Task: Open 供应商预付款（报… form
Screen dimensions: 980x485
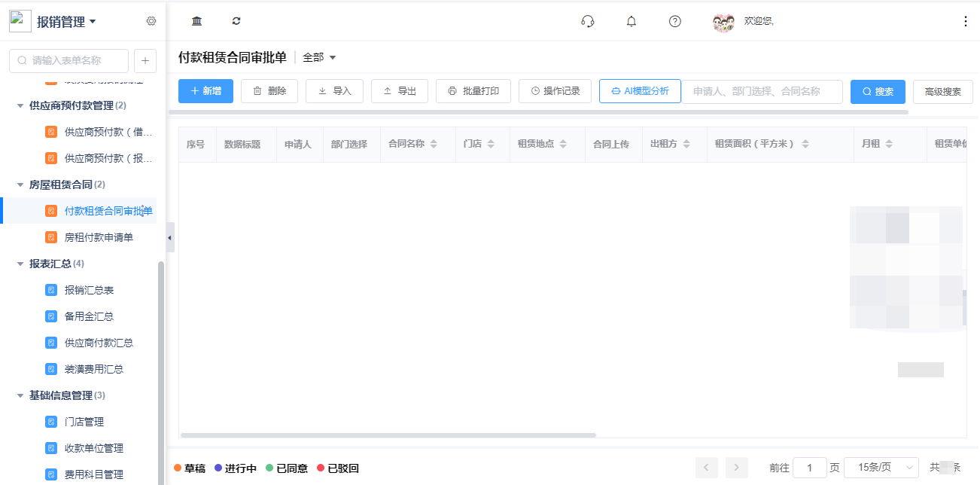Action: pyautogui.click(x=108, y=158)
